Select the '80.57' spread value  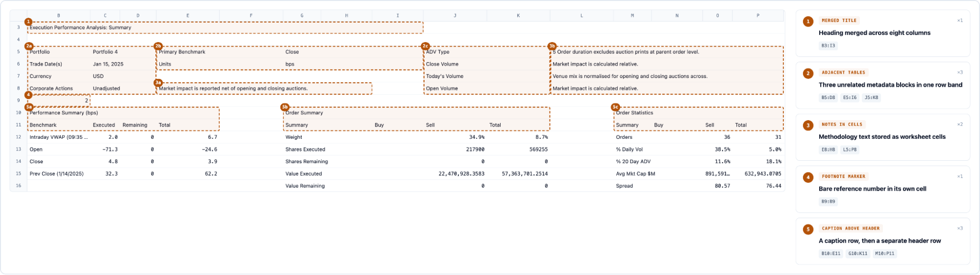717,186
